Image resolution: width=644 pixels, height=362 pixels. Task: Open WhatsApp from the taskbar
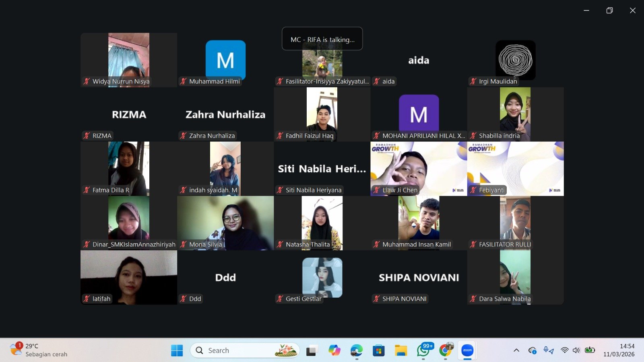click(x=423, y=350)
